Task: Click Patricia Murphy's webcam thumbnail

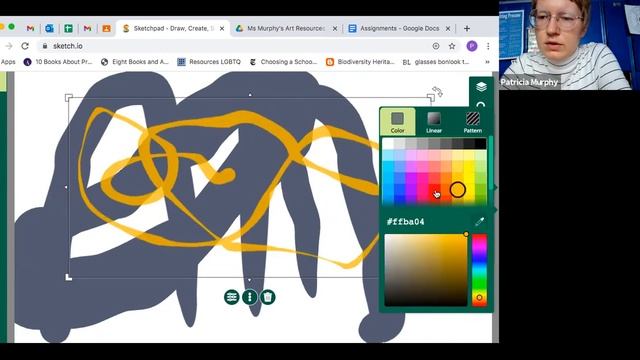Action: 569,45
